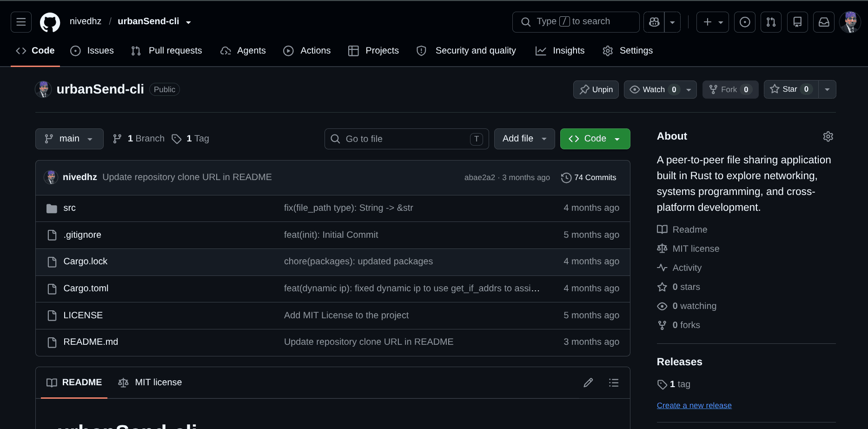Open the create new plus dropdown
868x429 pixels.
[713, 22]
